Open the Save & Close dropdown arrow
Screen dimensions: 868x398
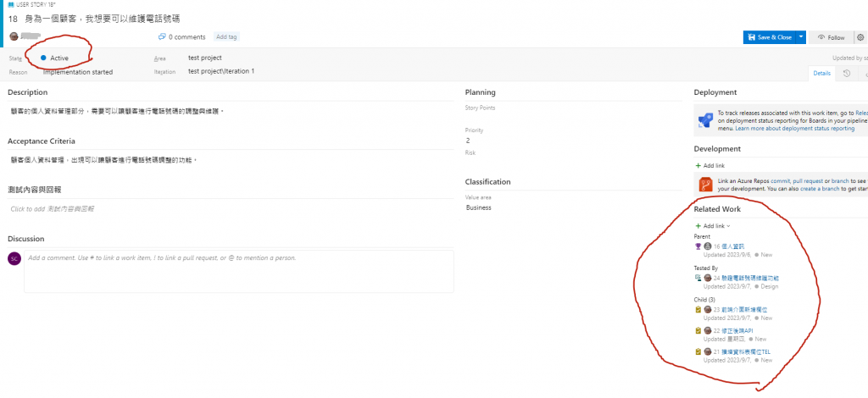point(800,37)
